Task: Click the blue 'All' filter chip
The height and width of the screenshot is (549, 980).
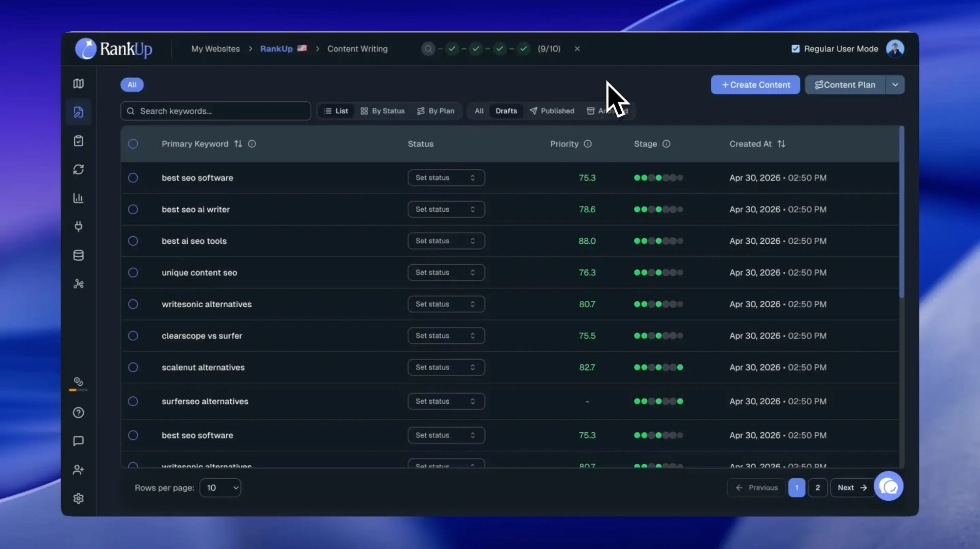Action: [x=132, y=85]
